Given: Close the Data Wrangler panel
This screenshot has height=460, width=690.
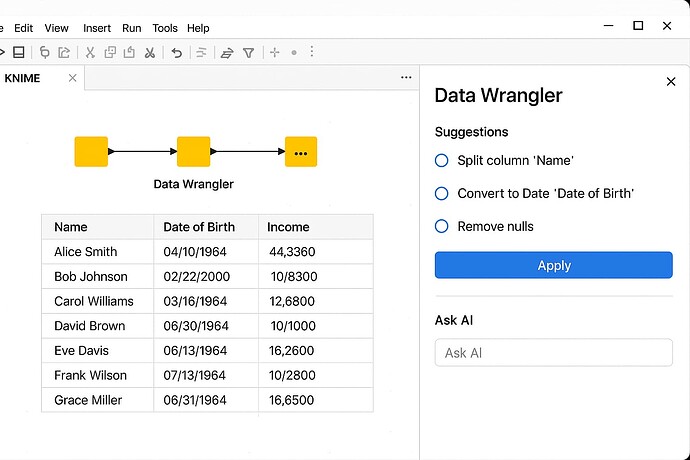Looking at the screenshot, I should [671, 81].
